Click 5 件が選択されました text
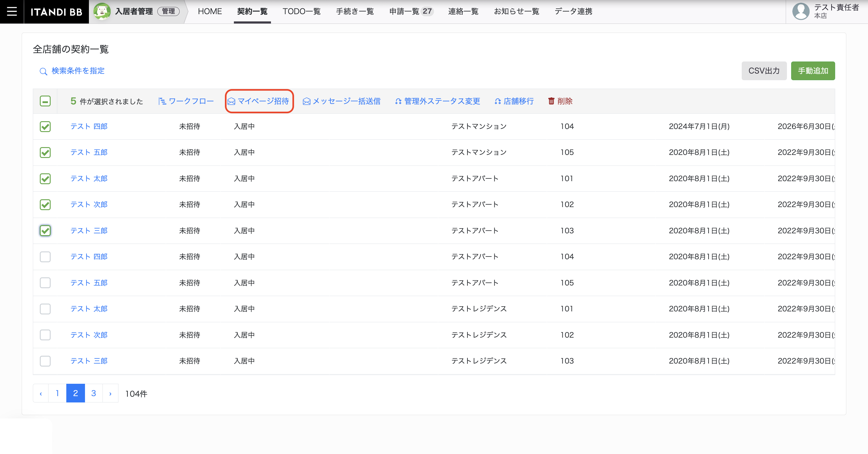 107,101
